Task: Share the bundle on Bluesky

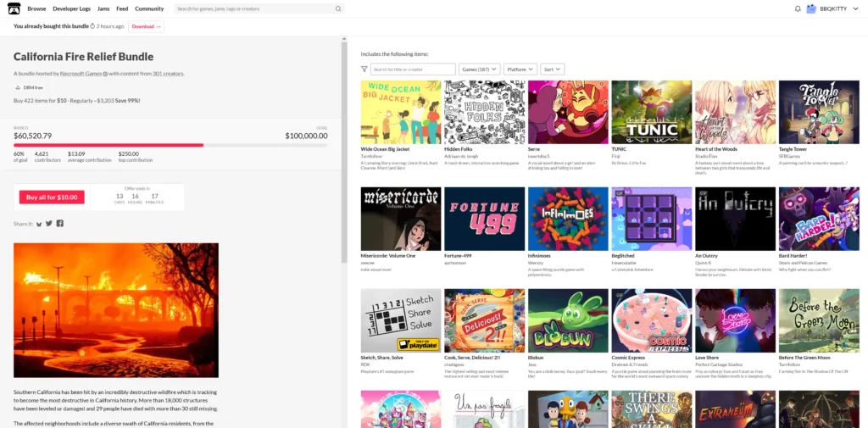Action: click(x=39, y=224)
